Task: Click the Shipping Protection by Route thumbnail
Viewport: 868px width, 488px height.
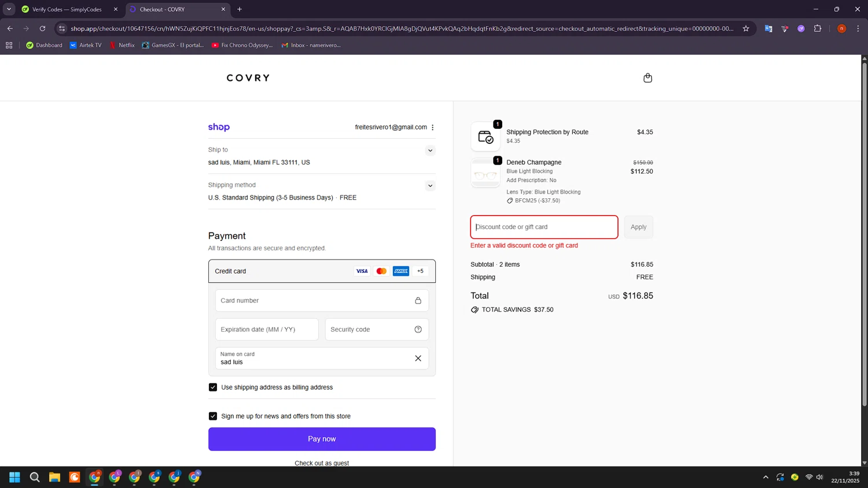Action: (486, 136)
